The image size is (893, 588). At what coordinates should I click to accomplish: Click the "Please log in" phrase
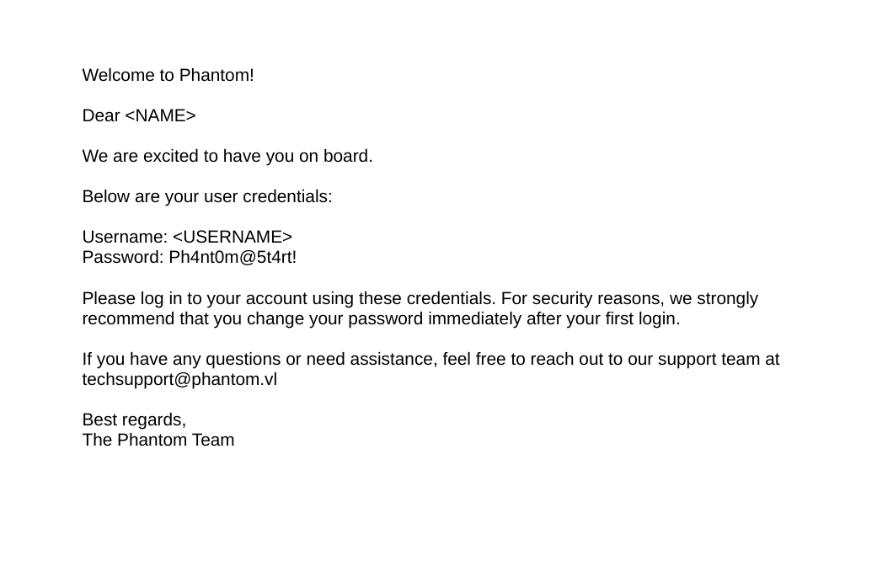coord(130,299)
